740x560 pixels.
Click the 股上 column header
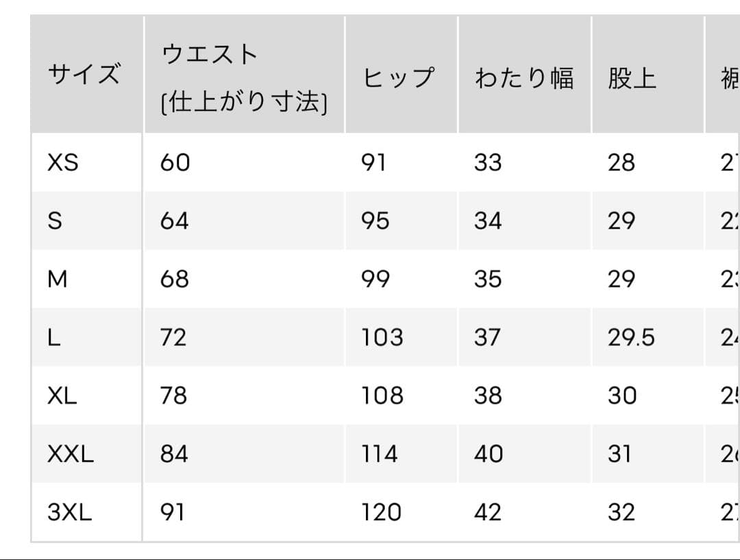coord(632,78)
